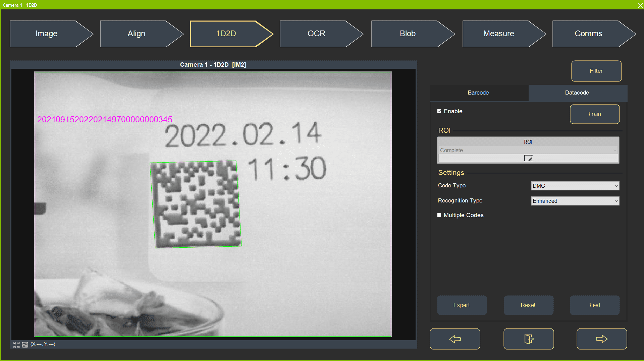Open the Image step
The image size is (644, 361).
click(x=51, y=34)
